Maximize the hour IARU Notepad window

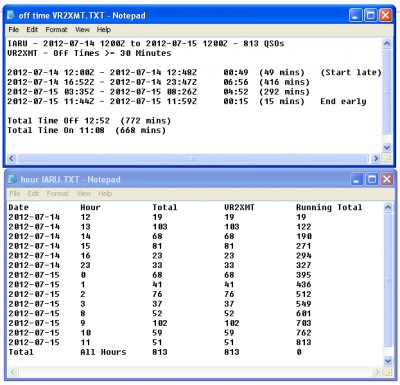pyautogui.click(x=371, y=180)
